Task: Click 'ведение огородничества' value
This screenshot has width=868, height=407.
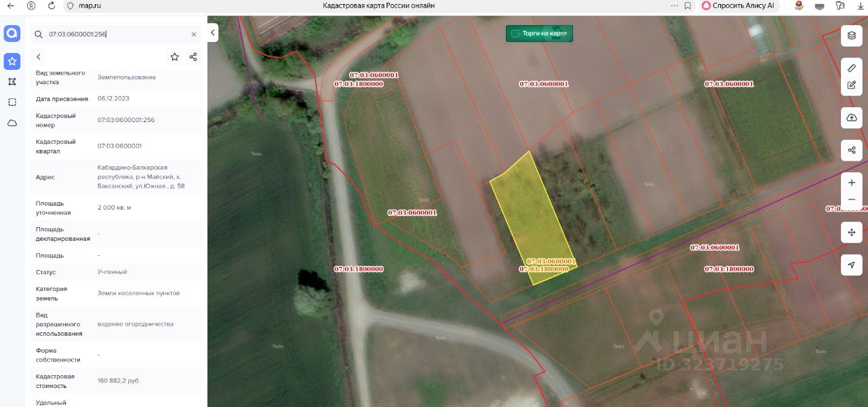Action: [x=136, y=324]
